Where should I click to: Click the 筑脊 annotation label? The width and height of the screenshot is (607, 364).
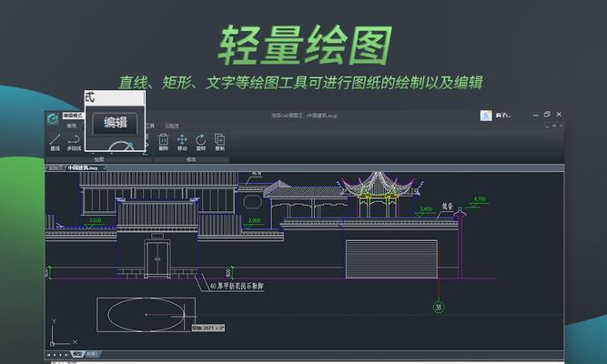point(448,207)
